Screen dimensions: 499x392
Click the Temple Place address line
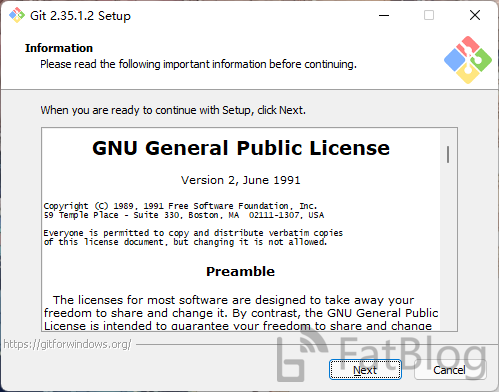click(184, 215)
